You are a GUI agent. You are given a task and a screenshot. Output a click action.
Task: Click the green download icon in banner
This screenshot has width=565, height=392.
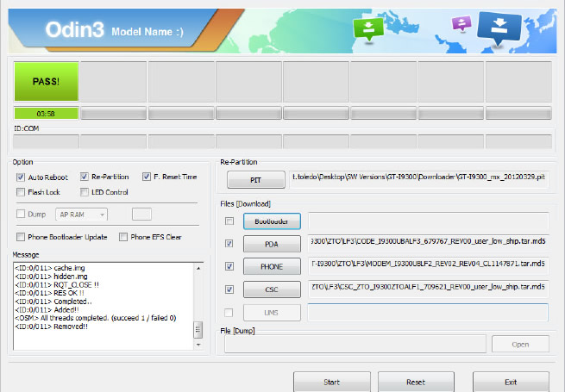click(x=368, y=29)
